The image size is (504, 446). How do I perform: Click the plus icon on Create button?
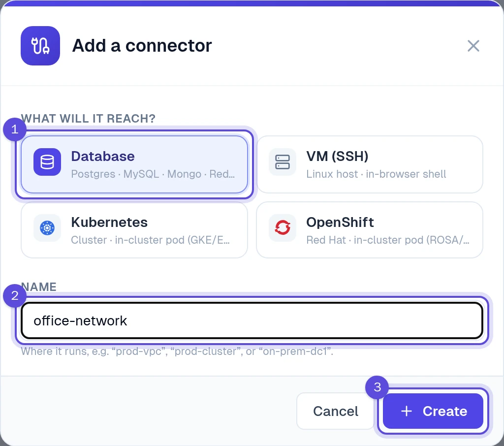[406, 411]
